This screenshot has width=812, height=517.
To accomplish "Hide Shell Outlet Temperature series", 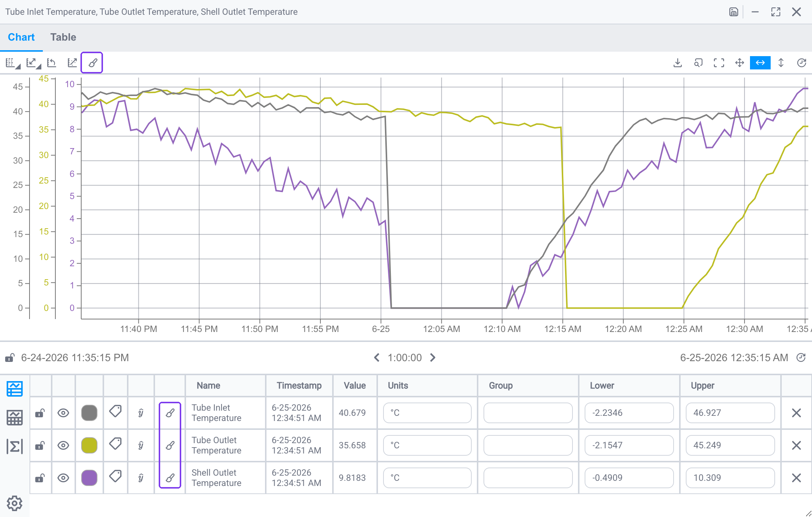I will (x=63, y=478).
